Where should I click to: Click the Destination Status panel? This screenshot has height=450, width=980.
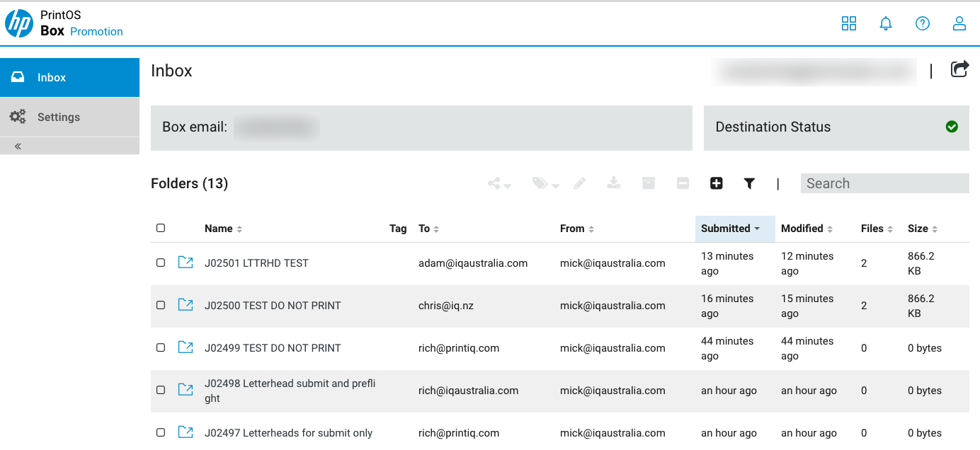[x=836, y=127]
